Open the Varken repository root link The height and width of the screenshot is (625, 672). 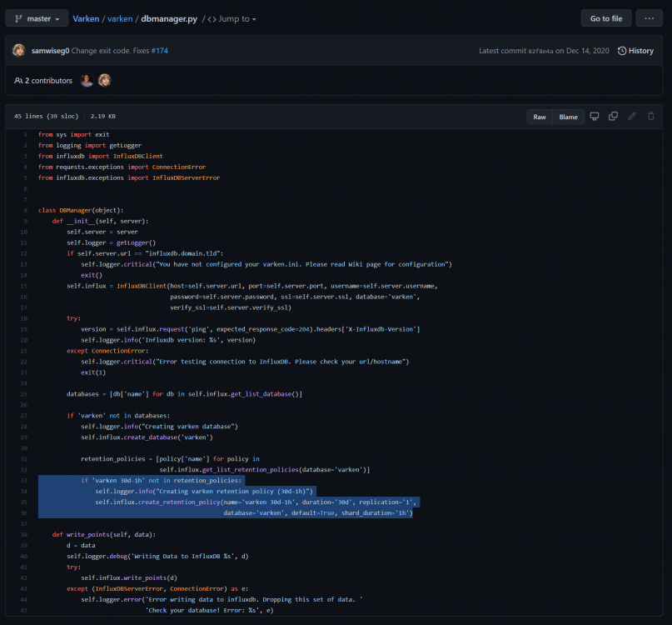(x=86, y=19)
